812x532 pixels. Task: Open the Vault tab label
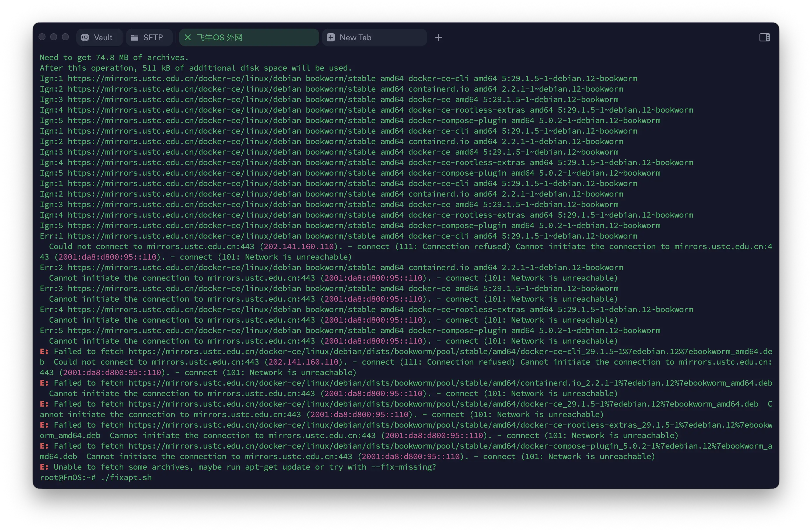pyautogui.click(x=103, y=38)
